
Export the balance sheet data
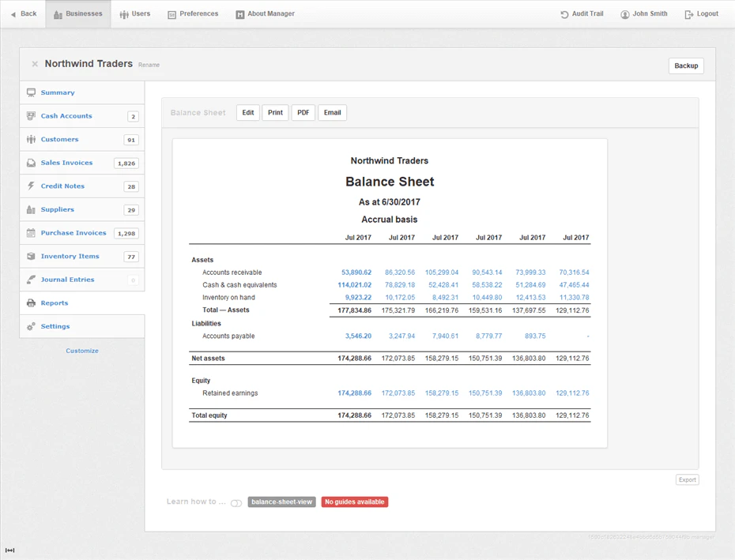tap(687, 479)
